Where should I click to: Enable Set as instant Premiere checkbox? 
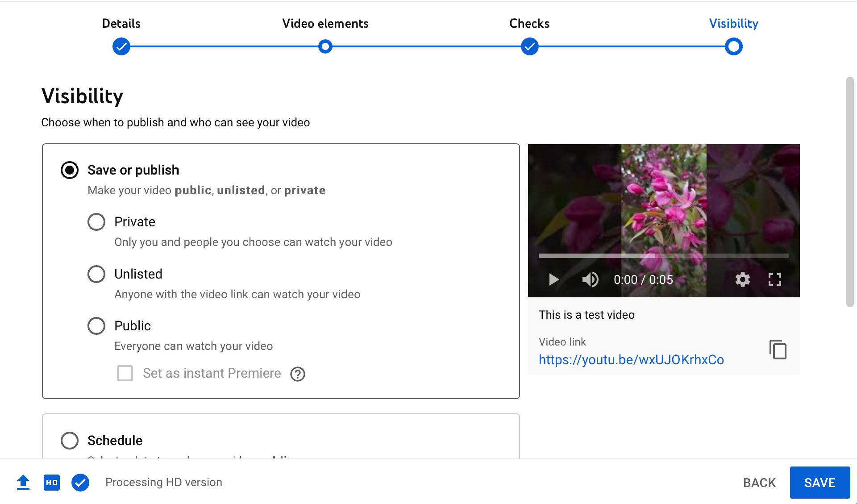pyautogui.click(x=125, y=373)
